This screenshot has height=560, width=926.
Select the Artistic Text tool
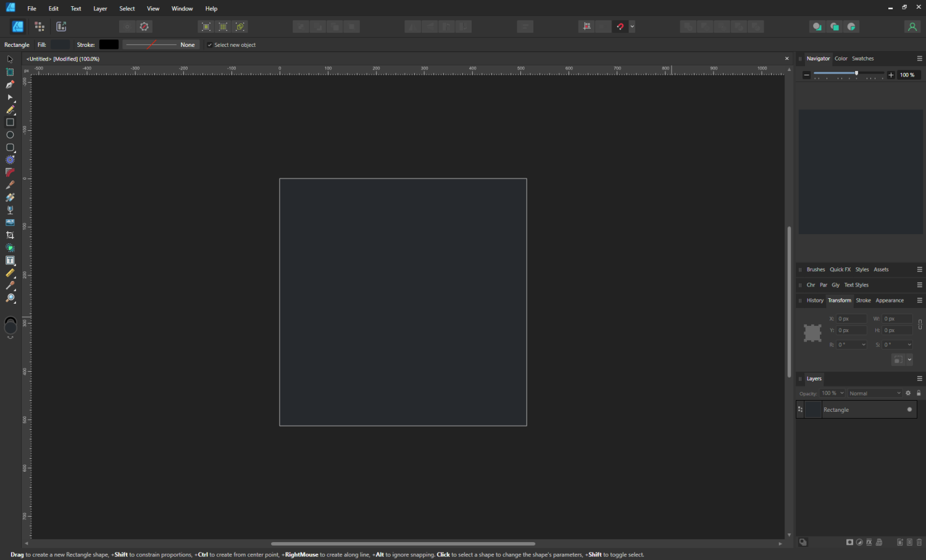pyautogui.click(x=10, y=260)
